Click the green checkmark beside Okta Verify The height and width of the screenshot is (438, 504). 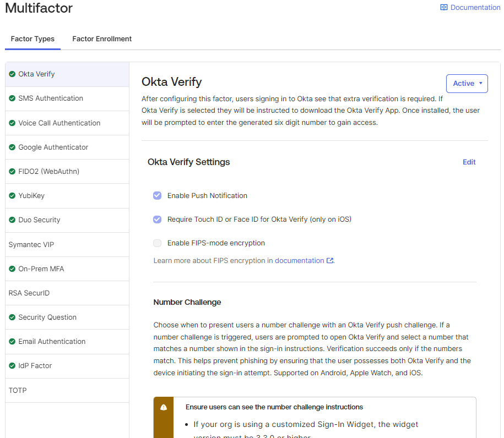coord(13,74)
